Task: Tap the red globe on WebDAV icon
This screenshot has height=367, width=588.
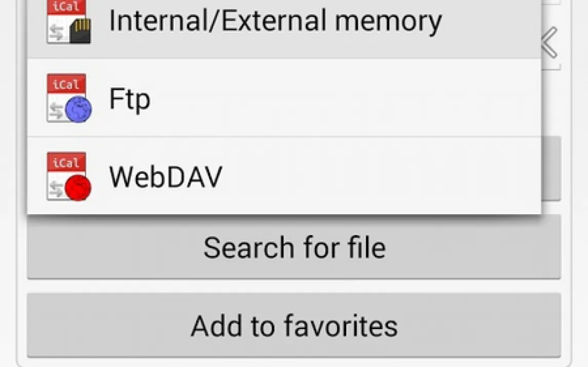Action: tap(78, 188)
